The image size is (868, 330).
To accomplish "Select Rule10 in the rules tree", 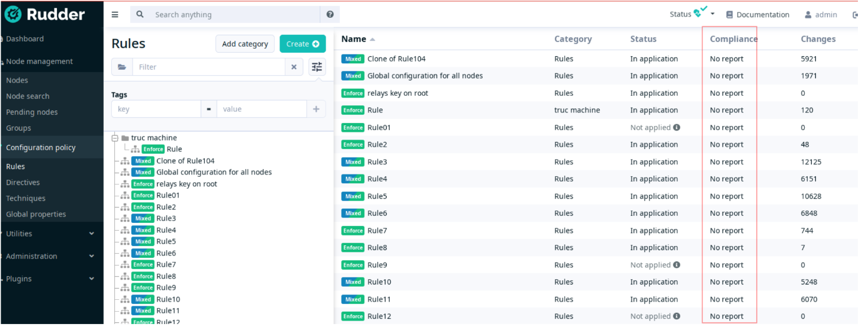I will coord(168,299).
